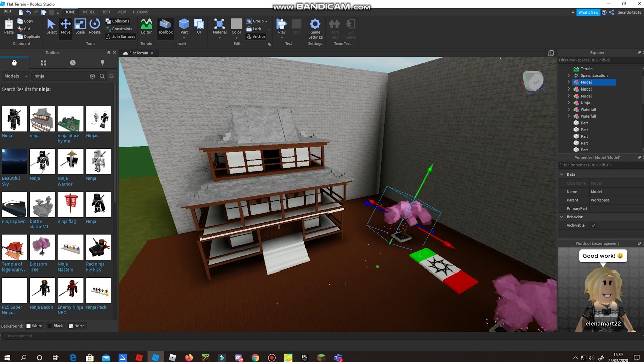Click the gray Color swatch
The height and width of the screenshot is (362, 644).
[236, 24]
